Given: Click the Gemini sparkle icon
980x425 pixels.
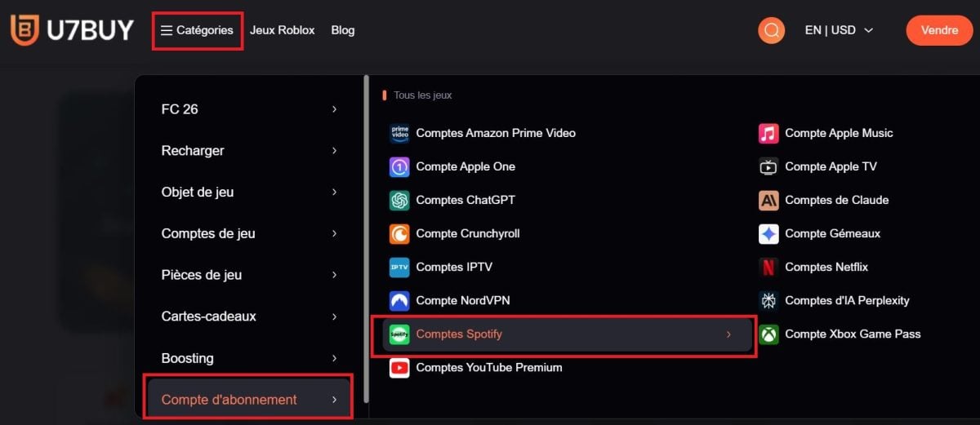Looking at the screenshot, I should 768,233.
